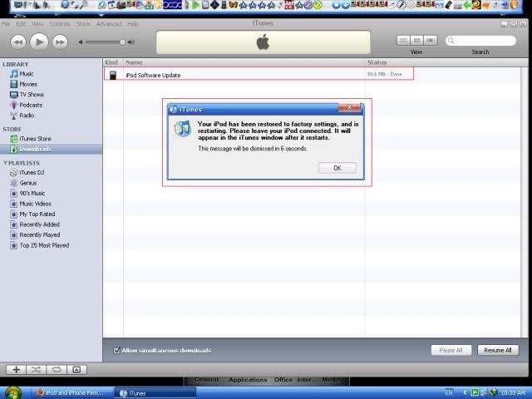
Task: Click the Previous track rewind button
Action: point(17,42)
